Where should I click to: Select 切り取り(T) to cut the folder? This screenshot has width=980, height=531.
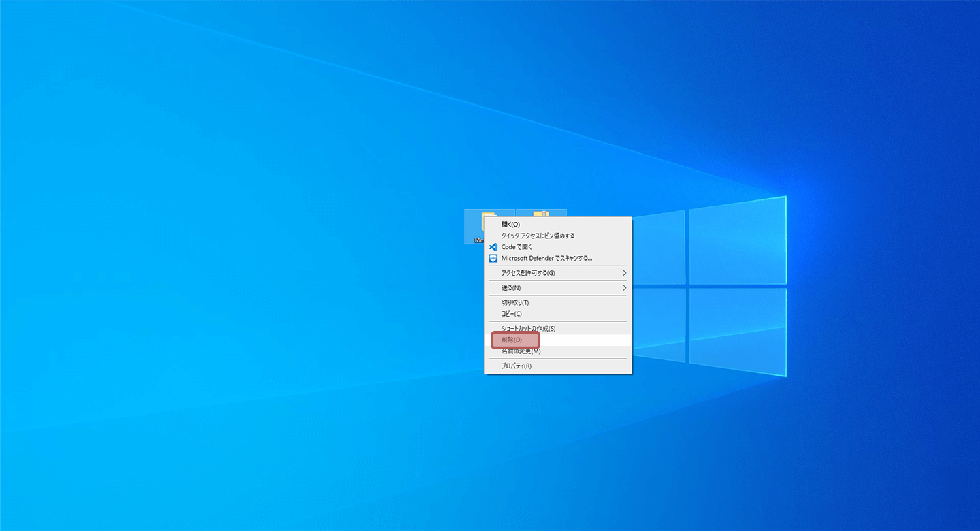coord(515,302)
